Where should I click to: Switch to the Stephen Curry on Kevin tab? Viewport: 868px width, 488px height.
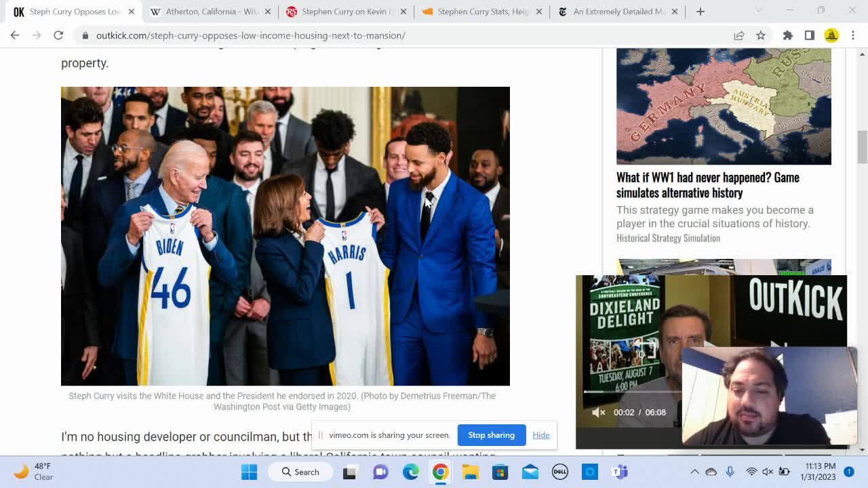[x=347, y=12]
